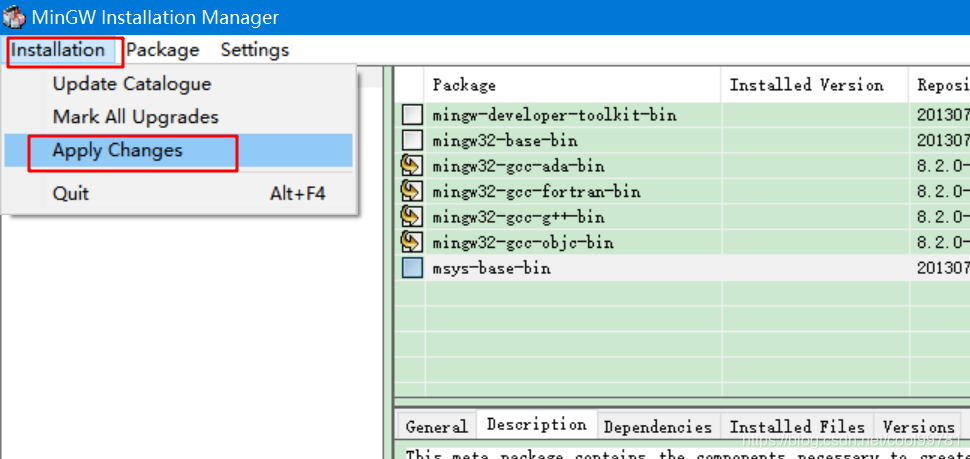Switch to the Installed Files tab
The image size is (970, 459).
point(797,427)
